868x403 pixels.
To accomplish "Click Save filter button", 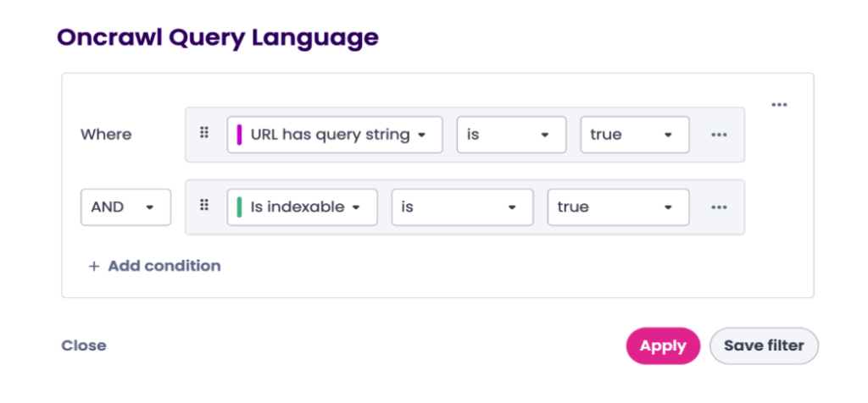I will 764,346.
